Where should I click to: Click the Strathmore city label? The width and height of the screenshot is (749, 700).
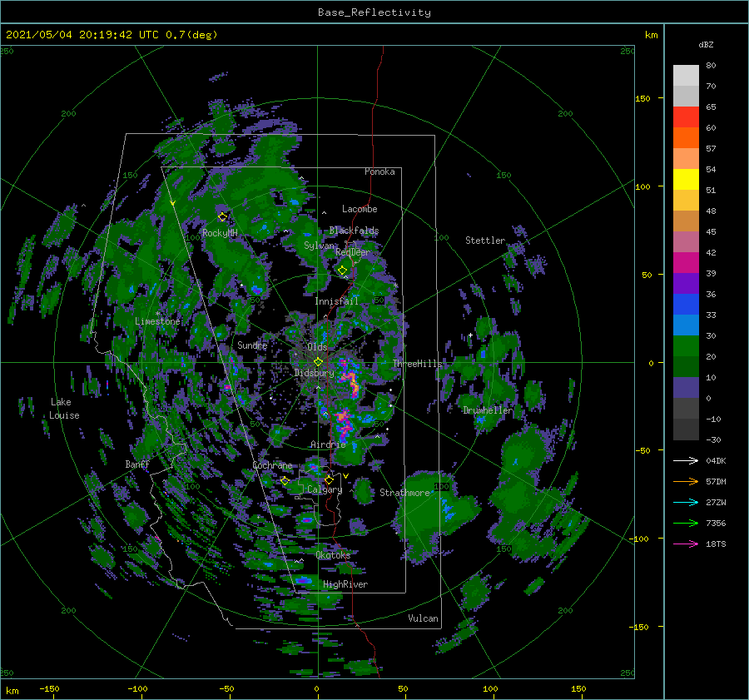click(404, 493)
